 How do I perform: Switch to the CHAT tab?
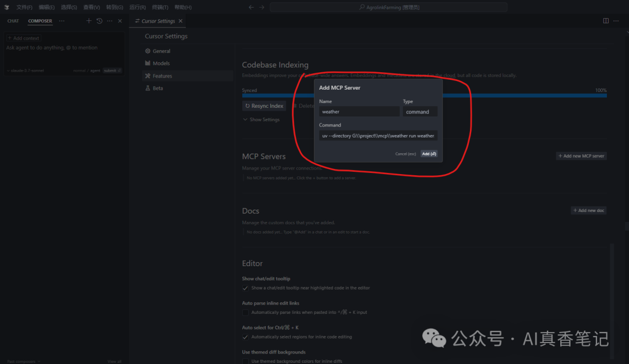[13, 21]
